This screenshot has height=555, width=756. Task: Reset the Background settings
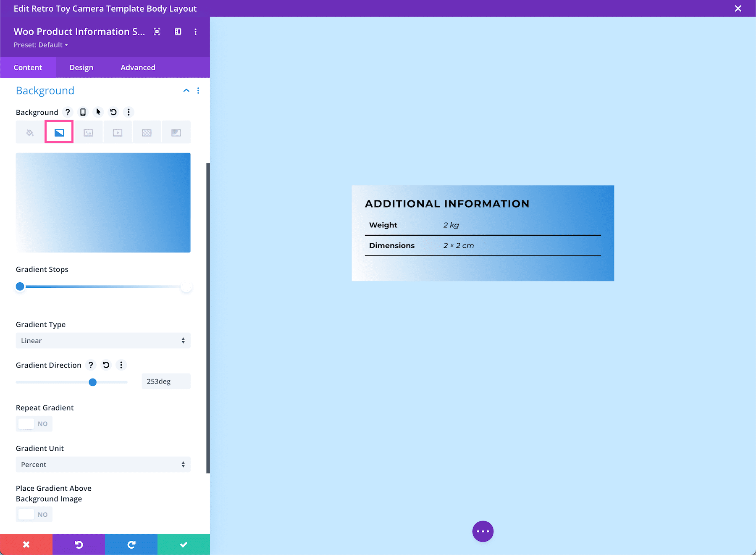tap(113, 112)
